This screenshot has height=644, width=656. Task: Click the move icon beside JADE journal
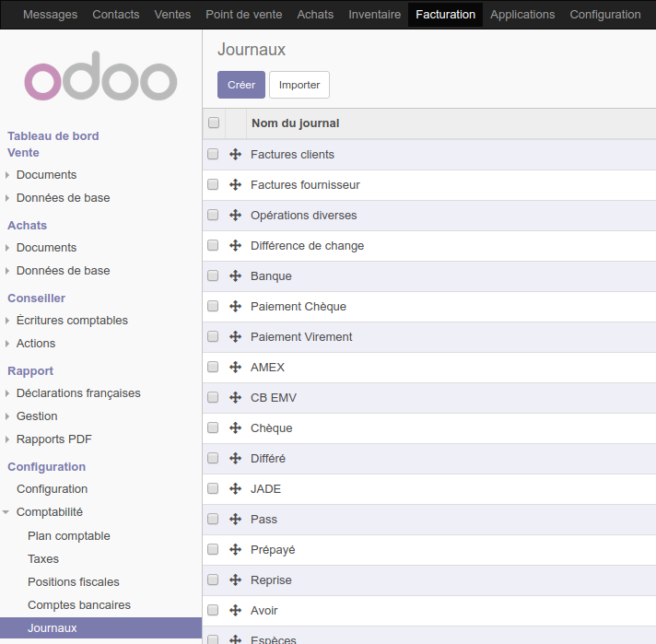[235, 489]
